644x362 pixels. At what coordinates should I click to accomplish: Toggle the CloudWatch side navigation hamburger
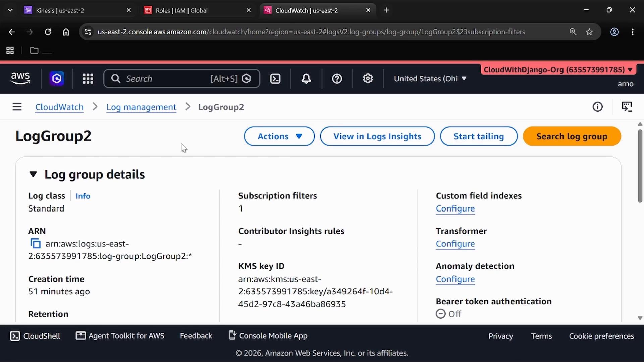click(x=17, y=107)
